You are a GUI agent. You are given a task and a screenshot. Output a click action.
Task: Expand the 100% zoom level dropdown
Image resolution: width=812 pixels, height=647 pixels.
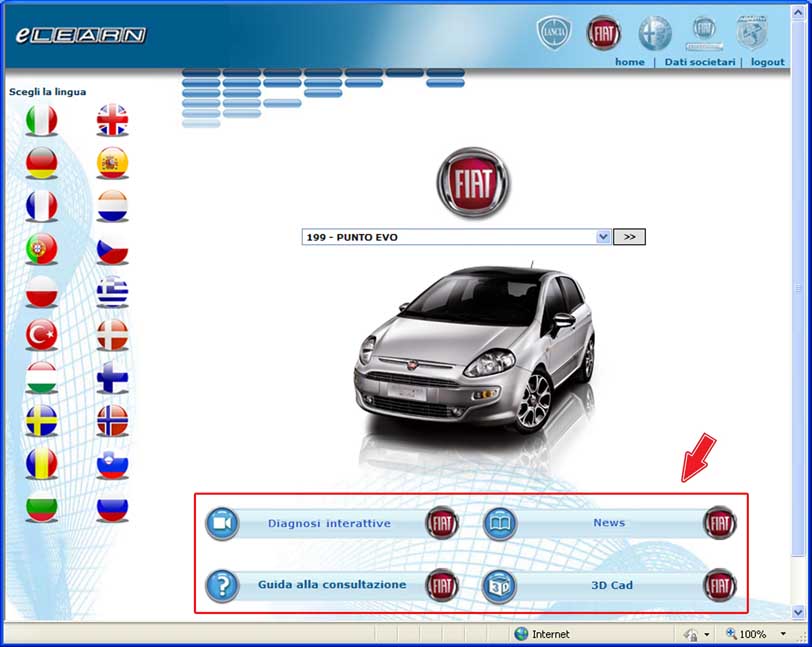pyautogui.click(x=783, y=634)
